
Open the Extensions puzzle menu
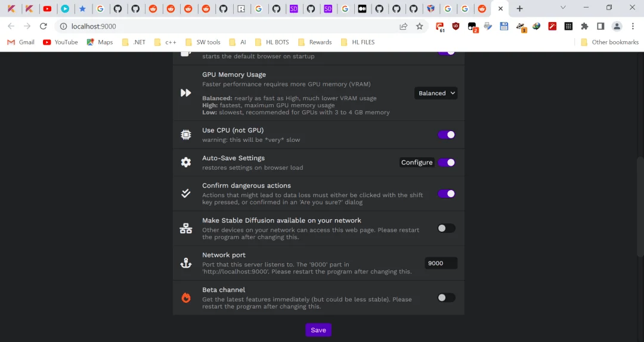(584, 26)
